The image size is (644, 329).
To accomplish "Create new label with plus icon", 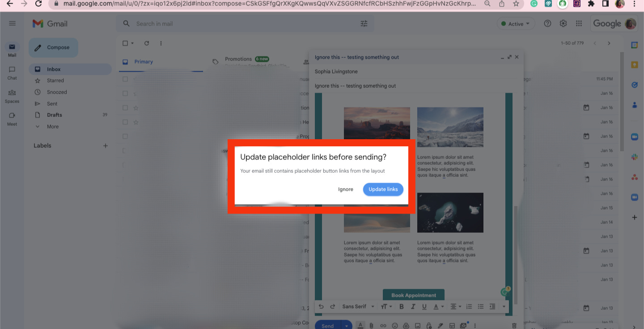I will point(106,145).
